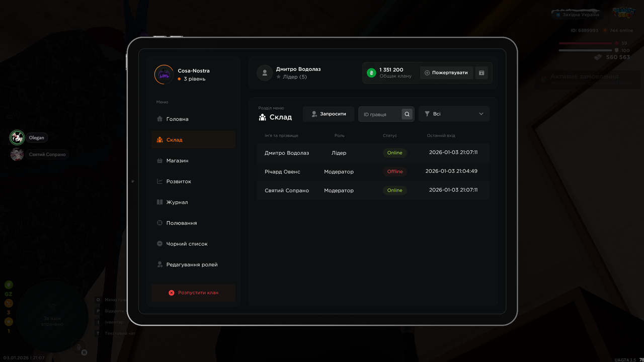The image size is (644, 362).
Task: Click the Запросити button
Action: 329,114
